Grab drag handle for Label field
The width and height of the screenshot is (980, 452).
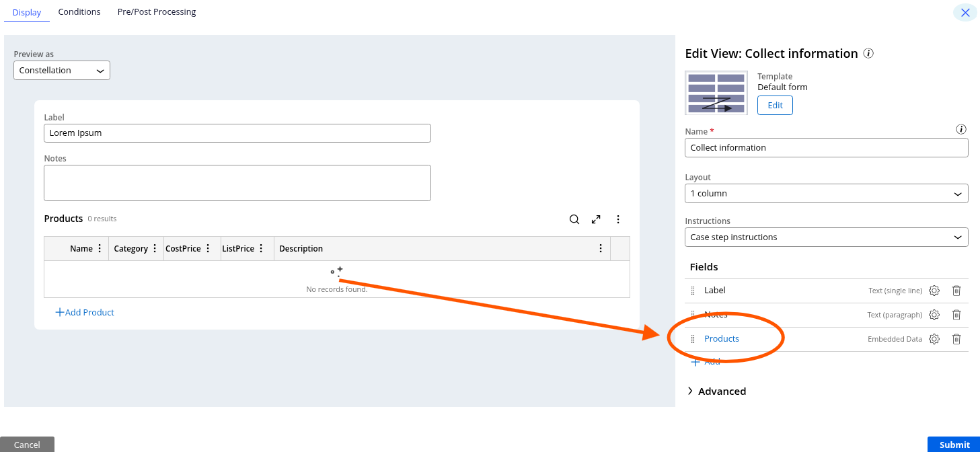click(693, 291)
